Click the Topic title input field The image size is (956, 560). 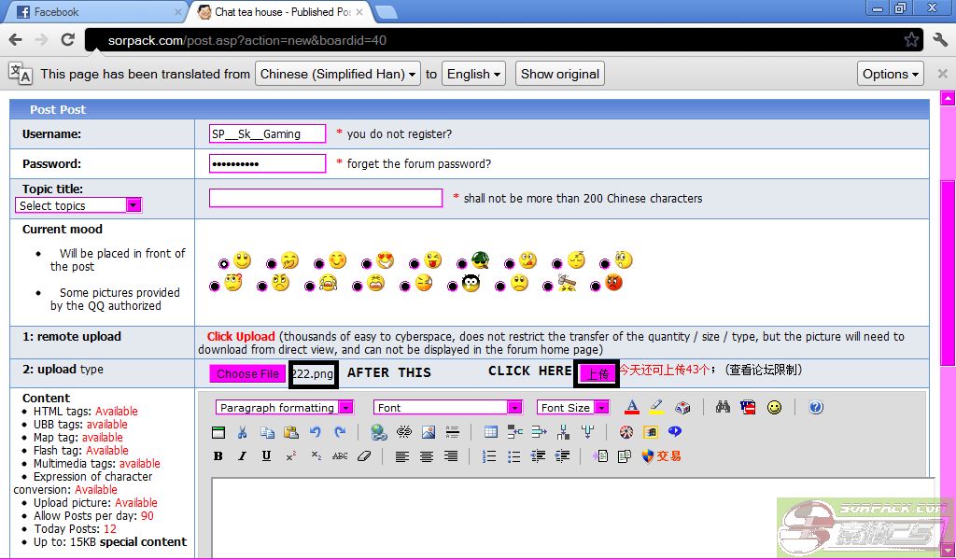[x=325, y=198]
